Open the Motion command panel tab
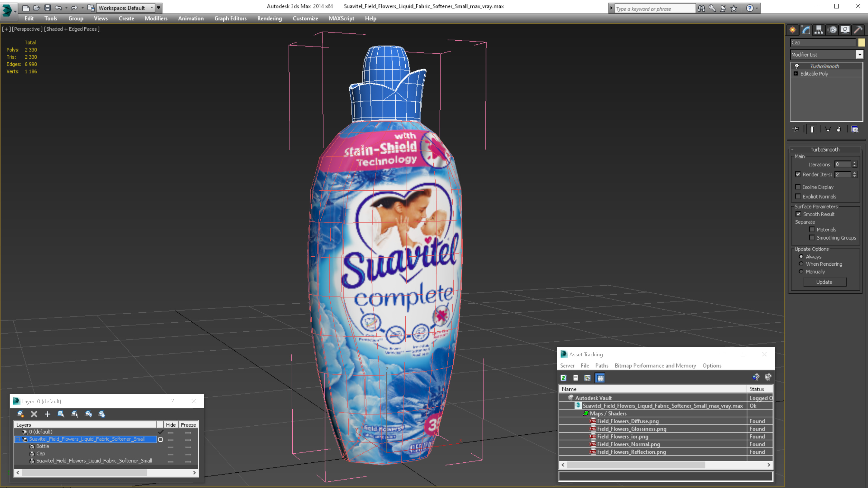Viewport: 868px width, 488px height. (x=832, y=30)
